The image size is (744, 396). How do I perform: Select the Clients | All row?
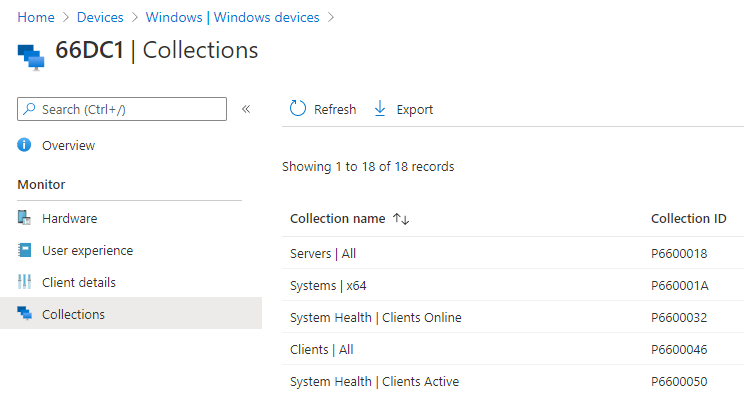pyautogui.click(x=513, y=350)
